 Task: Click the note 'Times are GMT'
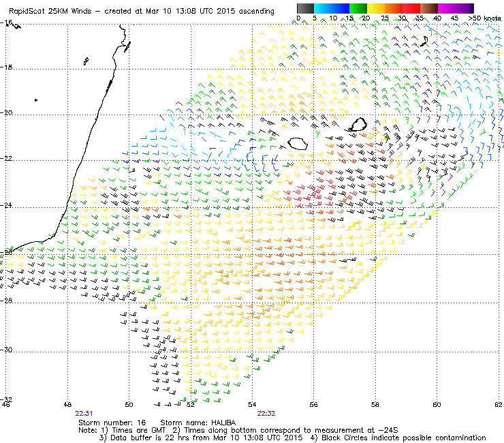pos(138,431)
